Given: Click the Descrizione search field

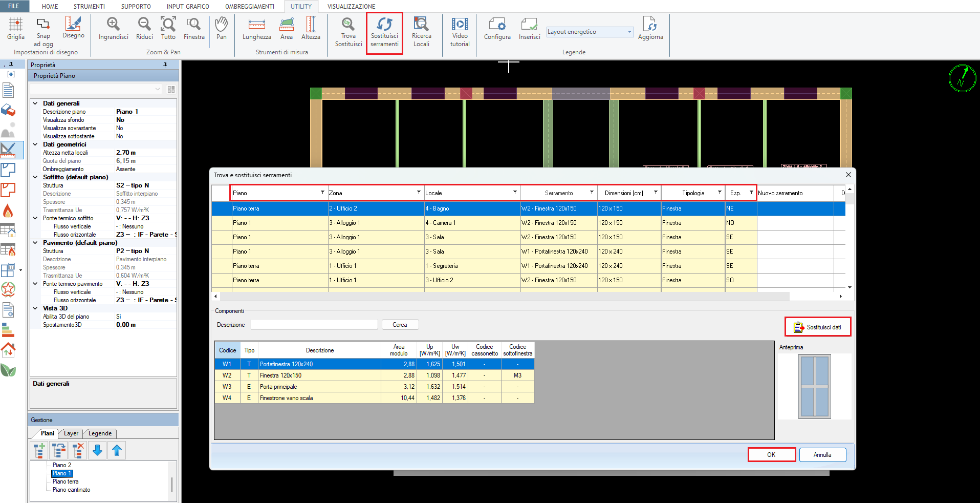Looking at the screenshot, I should [x=314, y=325].
